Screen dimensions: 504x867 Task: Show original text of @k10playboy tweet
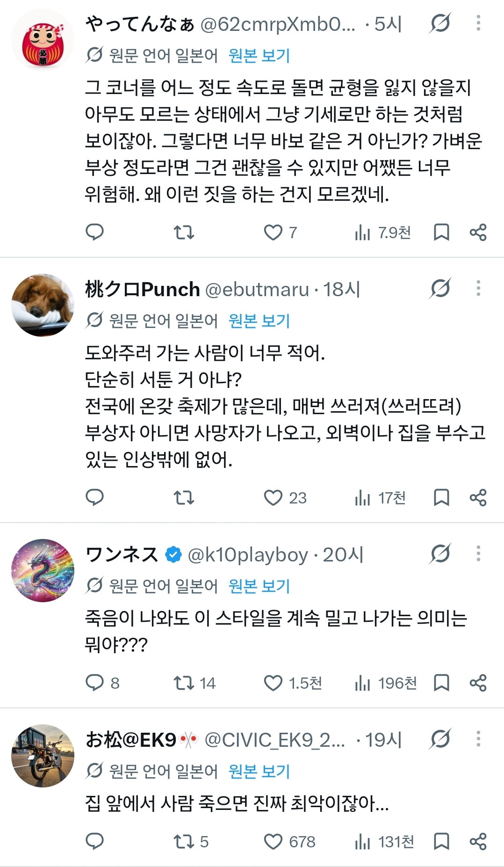click(x=259, y=586)
